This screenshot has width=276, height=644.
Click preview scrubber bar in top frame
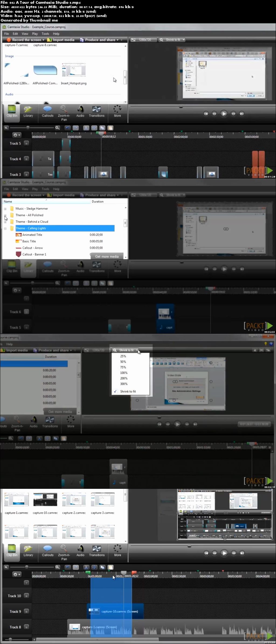202,107
